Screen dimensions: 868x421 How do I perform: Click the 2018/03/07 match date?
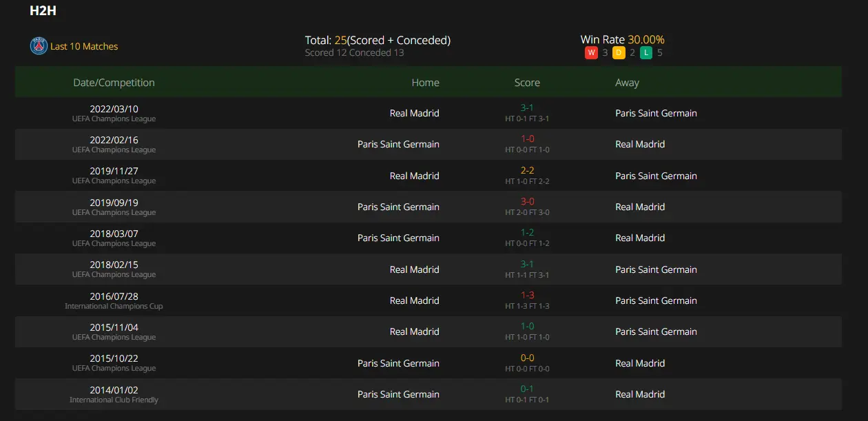114,234
